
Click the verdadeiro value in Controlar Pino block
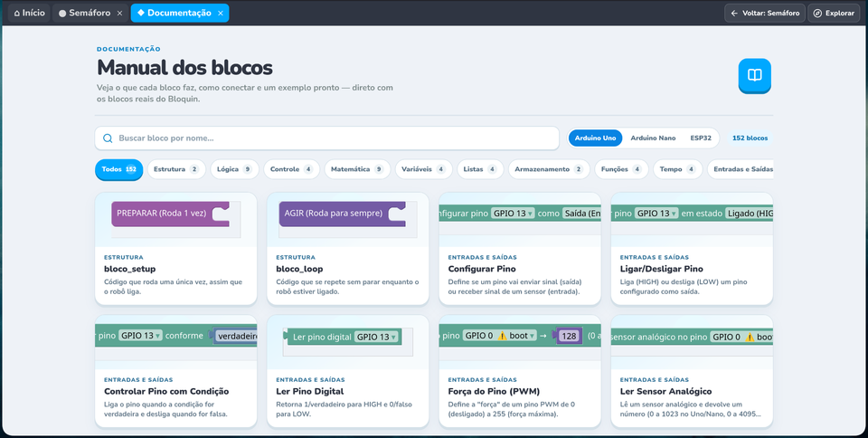pos(236,336)
